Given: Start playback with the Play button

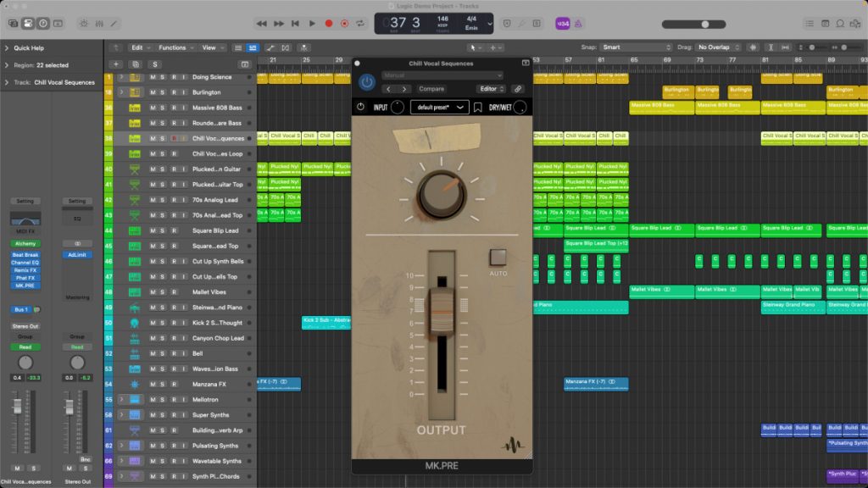Looking at the screenshot, I should 312,24.
